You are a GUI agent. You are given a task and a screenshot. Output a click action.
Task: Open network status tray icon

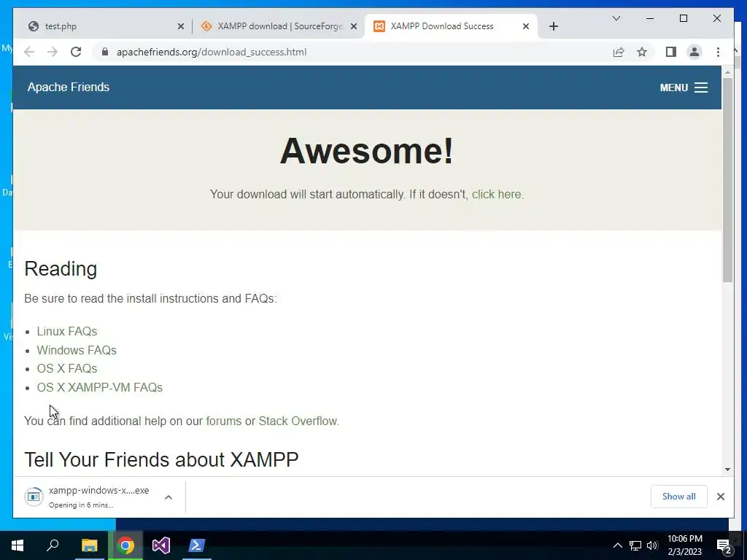635,545
